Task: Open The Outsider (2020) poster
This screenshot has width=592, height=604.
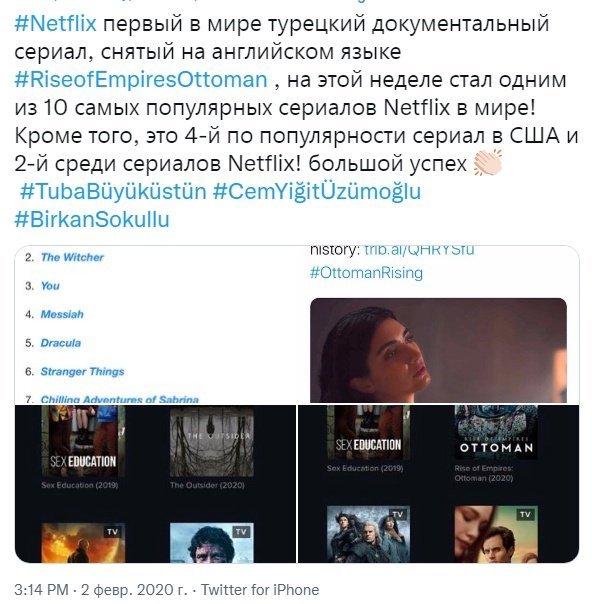Action: pyautogui.click(x=212, y=441)
